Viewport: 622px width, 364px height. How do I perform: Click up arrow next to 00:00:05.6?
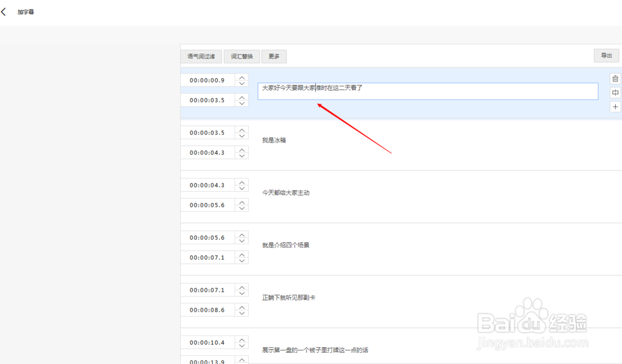pos(242,202)
